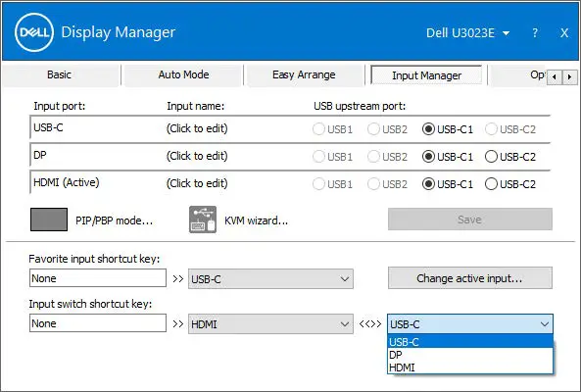Edit the input name for DP
581x392 pixels.
click(197, 156)
